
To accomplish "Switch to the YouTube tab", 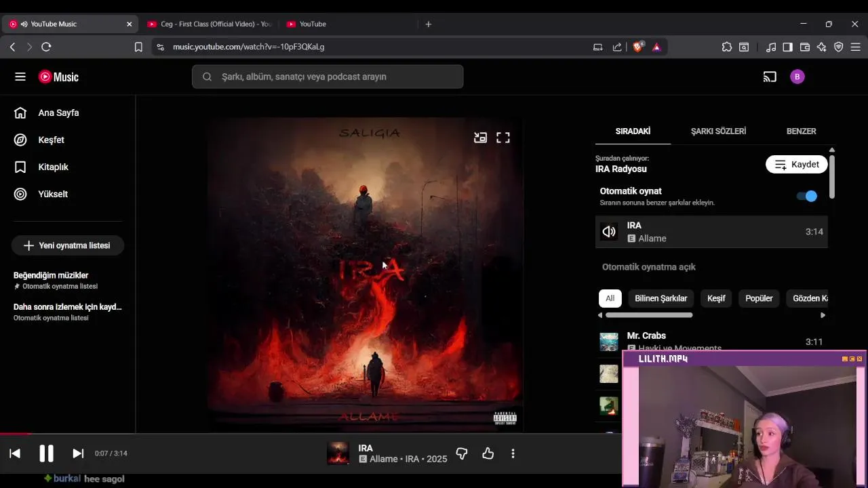I will point(346,24).
